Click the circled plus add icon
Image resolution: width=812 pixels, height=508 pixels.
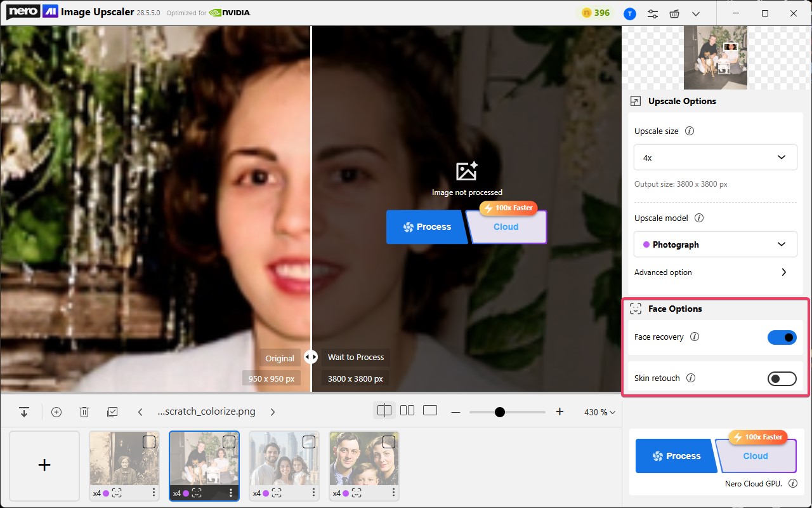click(56, 411)
